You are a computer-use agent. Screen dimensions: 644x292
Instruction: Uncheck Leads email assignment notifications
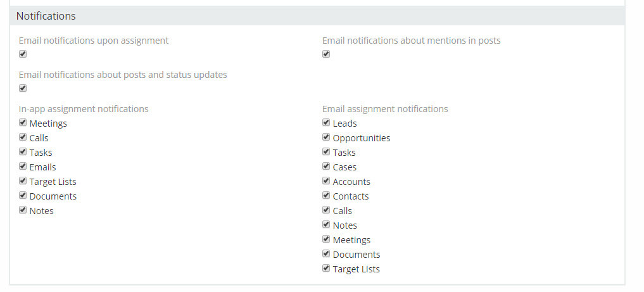pos(326,123)
